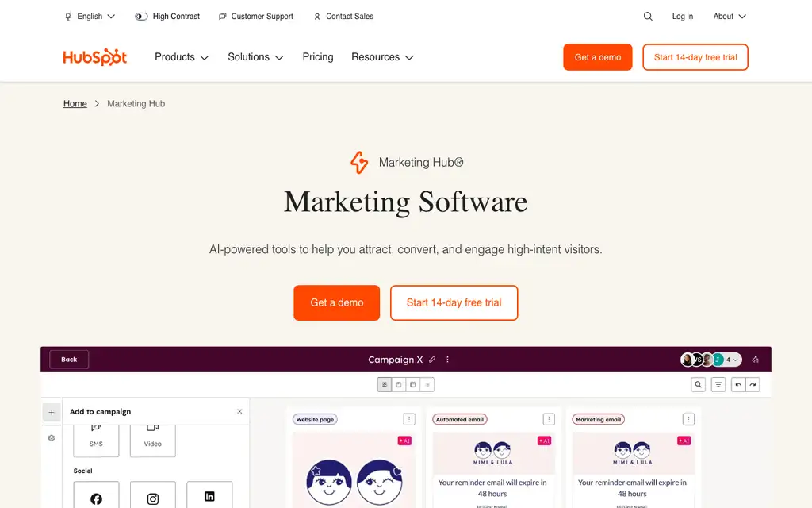Screen dimensions: 812x508
Task: Expand the About dropdown
Action: pyautogui.click(x=730, y=17)
